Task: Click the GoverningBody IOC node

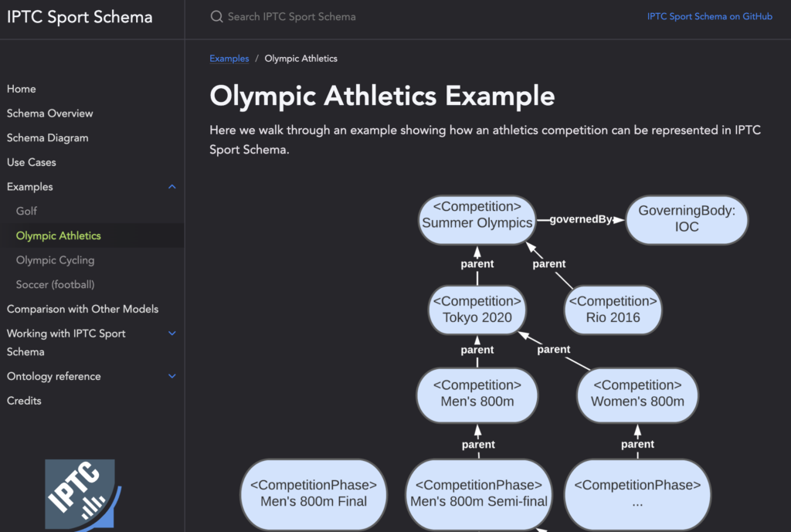Action: (686, 220)
